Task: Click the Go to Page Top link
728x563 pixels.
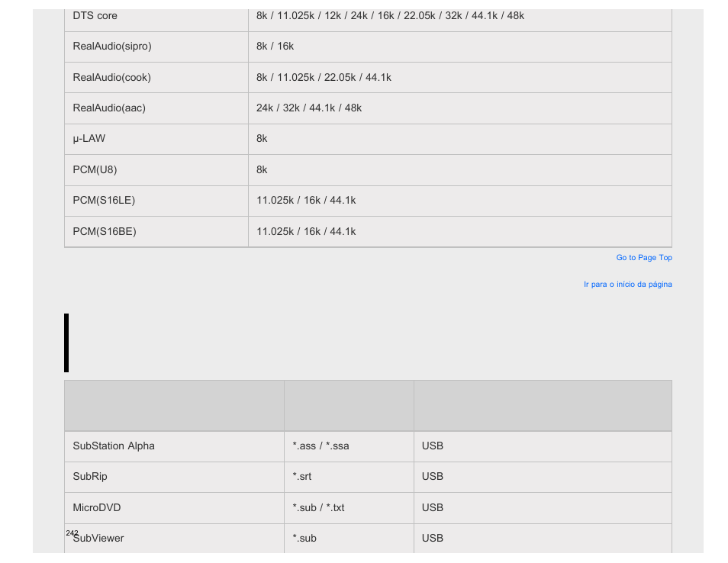Action: [643, 258]
